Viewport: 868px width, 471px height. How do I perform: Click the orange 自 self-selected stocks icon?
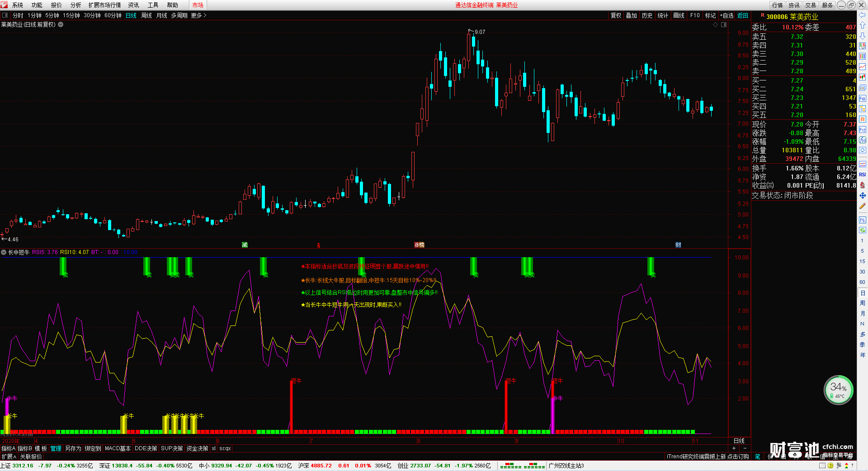(863, 119)
